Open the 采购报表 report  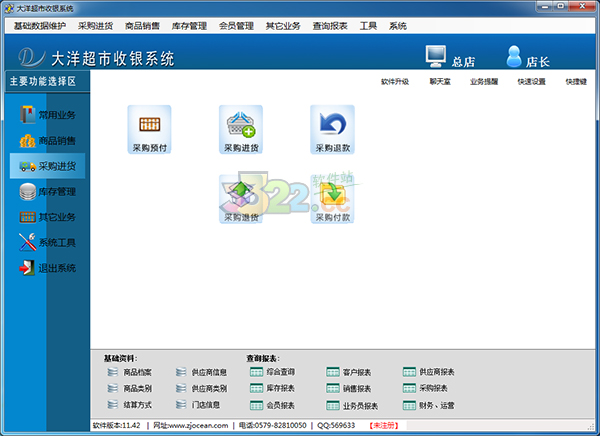[425, 388]
